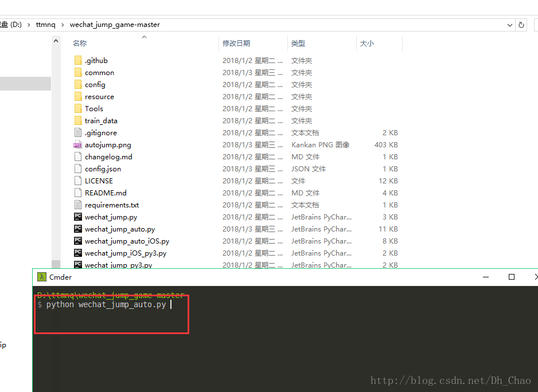
Task: Select the file name requirements.txt
Action: pos(112,205)
